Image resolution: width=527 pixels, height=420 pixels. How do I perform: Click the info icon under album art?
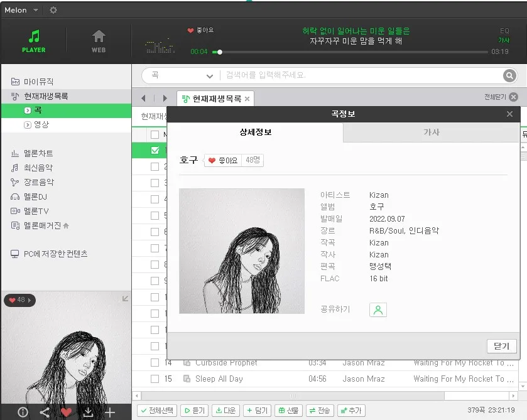(x=23, y=412)
